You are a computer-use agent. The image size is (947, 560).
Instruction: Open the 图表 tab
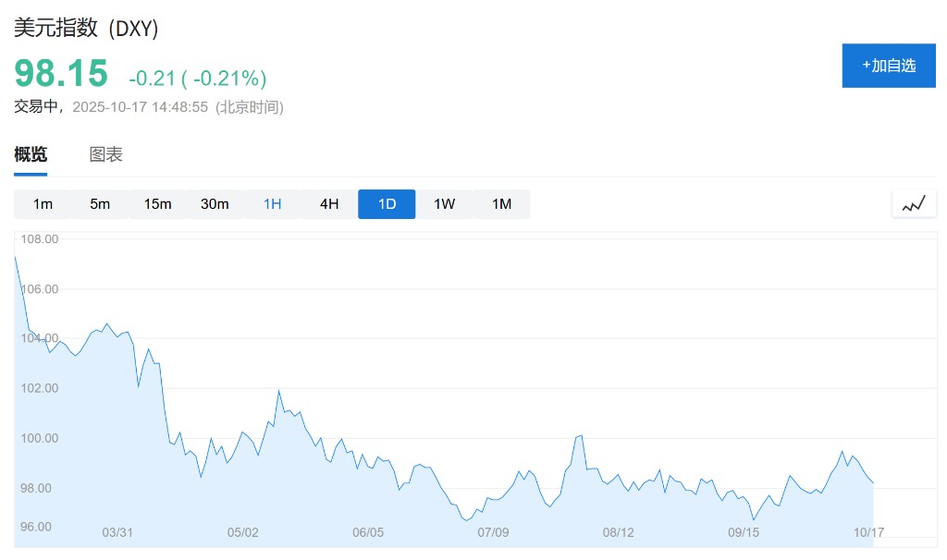click(x=105, y=155)
